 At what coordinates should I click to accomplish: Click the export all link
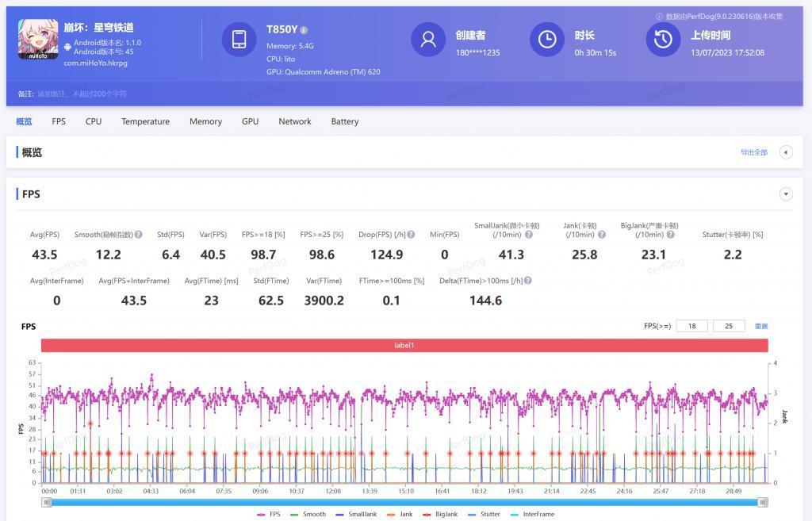(x=754, y=152)
